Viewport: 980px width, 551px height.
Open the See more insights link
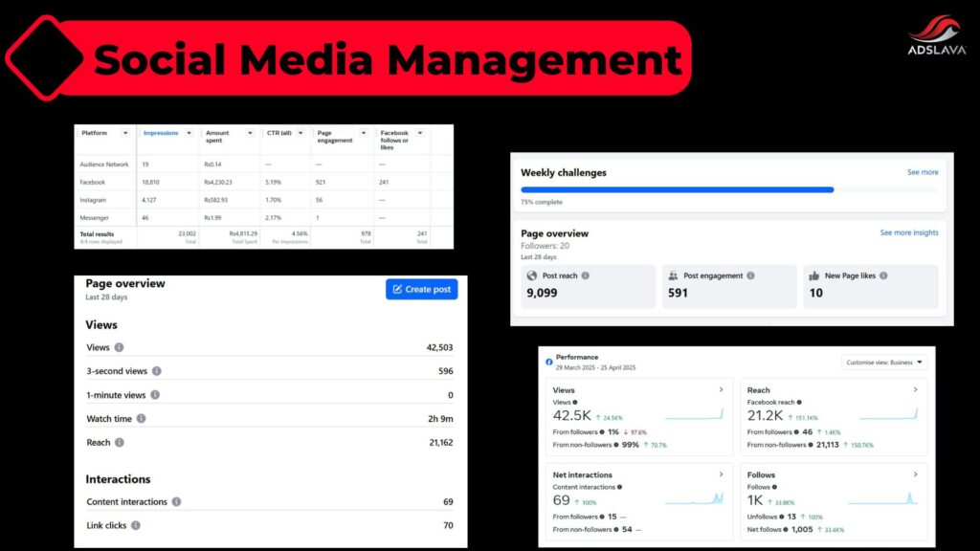pyautogui.click(x=908, y=232)
